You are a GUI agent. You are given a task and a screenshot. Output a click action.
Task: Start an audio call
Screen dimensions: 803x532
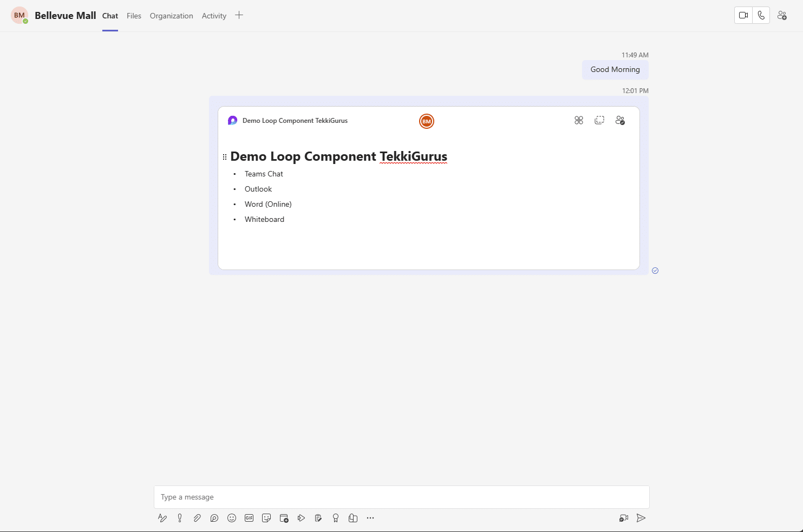[x=761, y=15]
